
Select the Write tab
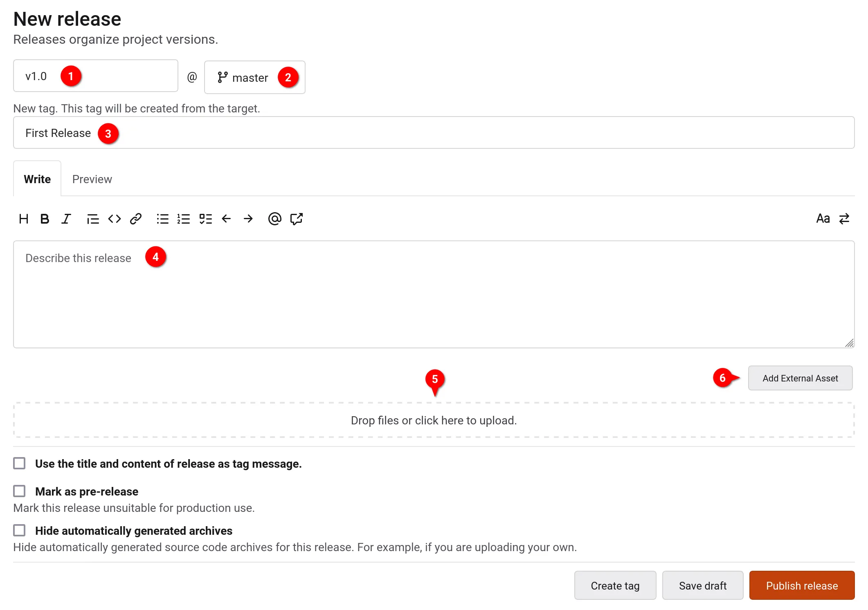[37, 179]
